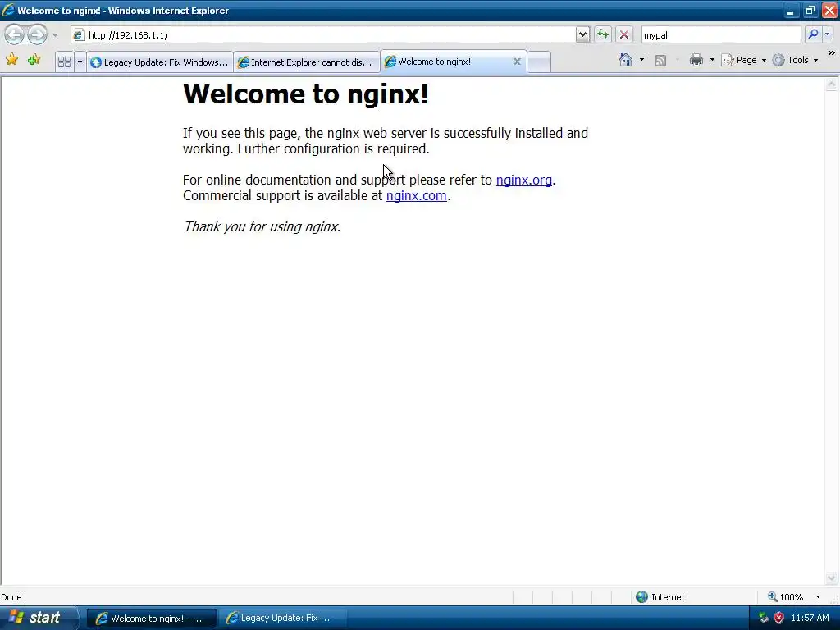This screenshot has height=630, width=840.
Task: Expand the tab list dropdown arrow
Action: pos(80,62)
